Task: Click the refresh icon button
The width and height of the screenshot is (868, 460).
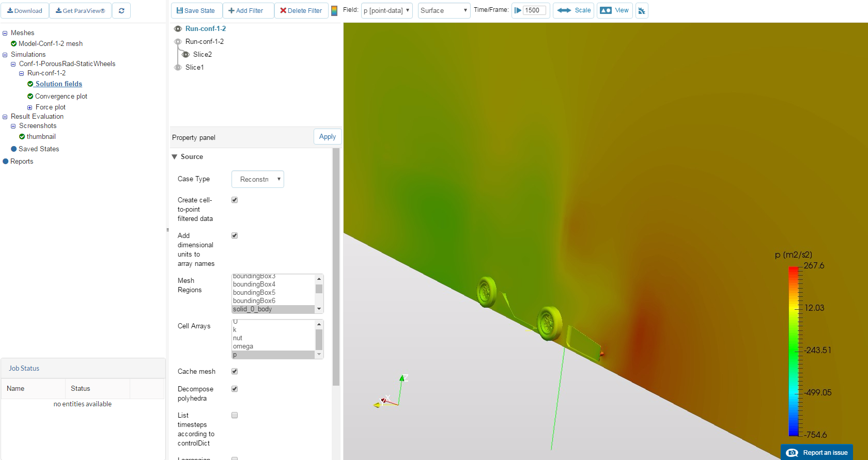Action: [x=121, y=11]
